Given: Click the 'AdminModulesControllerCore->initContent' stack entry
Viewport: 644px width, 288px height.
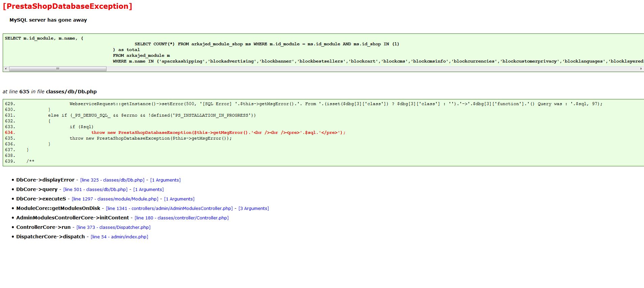Looking at the screenshot, I should click(73, 218).
